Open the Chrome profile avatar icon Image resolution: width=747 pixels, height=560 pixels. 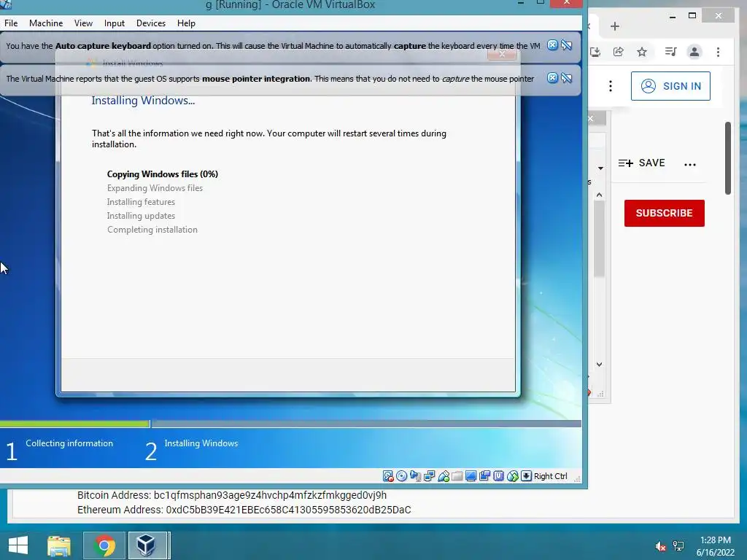pos(694,52)
